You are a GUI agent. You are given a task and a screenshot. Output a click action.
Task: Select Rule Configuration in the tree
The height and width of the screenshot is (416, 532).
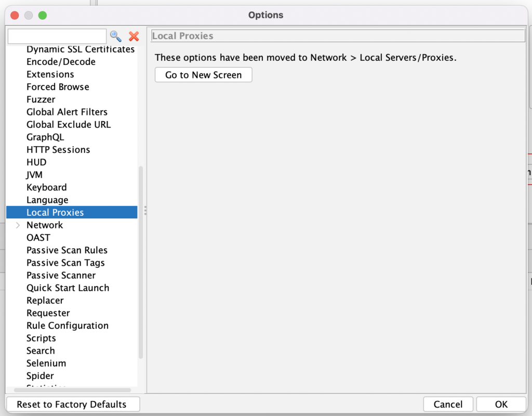point(68,326)
